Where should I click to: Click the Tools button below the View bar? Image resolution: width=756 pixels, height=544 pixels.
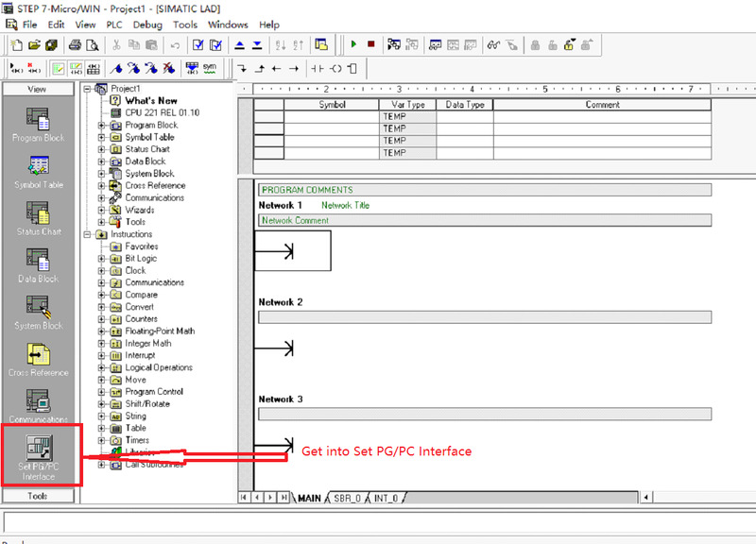tap(39, 496)
